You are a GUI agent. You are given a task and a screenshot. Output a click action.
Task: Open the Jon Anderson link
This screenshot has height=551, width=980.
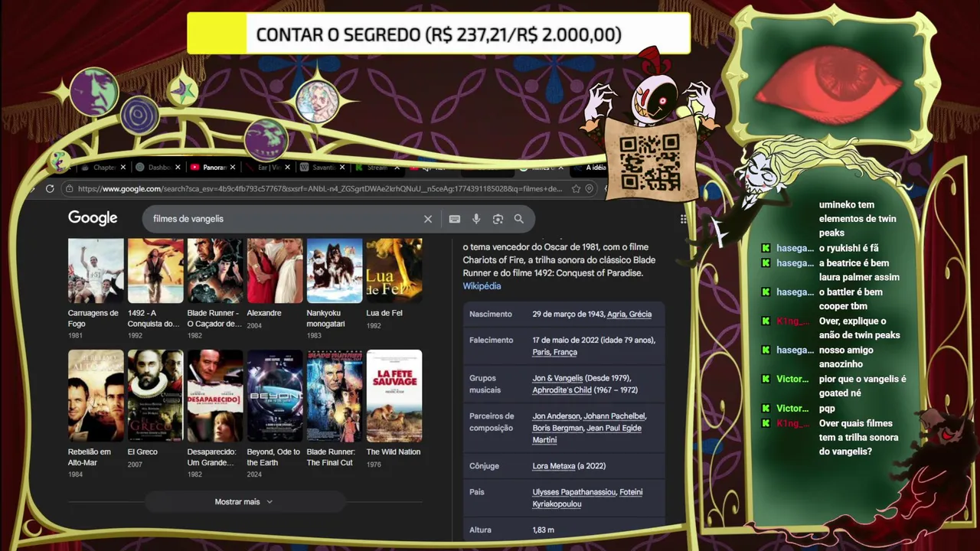(x=557, y=416)
